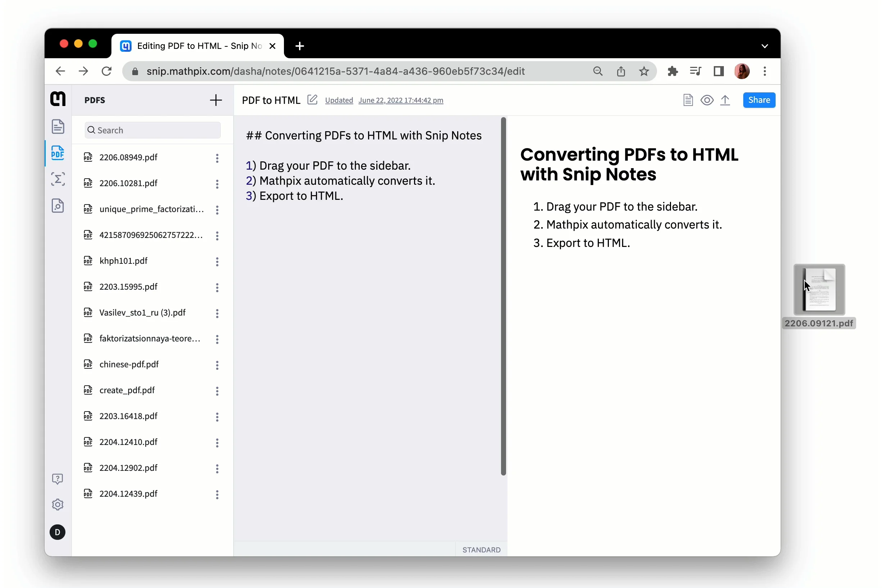Open options menu for khph101.pdf
Image resolution: width=882 pixels, height=588 pixels.
click(x=217, y=261)
